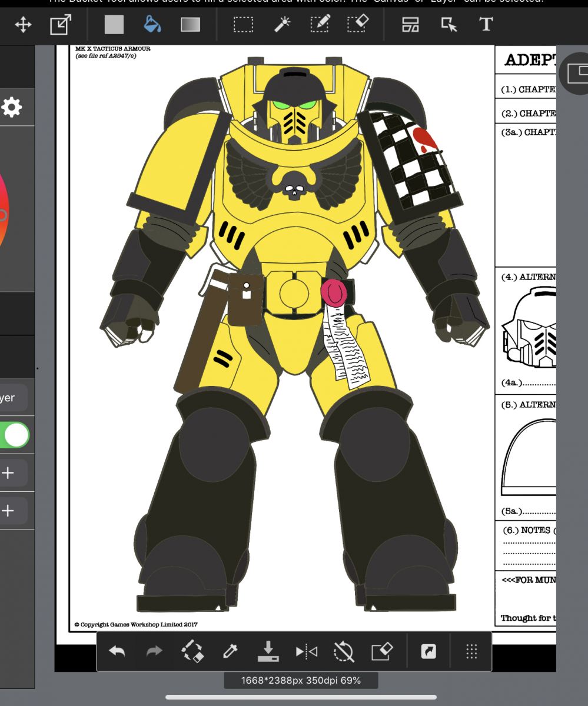This screenshot has height=706, width=588.
Task: Select the Operation cursor tool
Action: [x=449, y=25]
